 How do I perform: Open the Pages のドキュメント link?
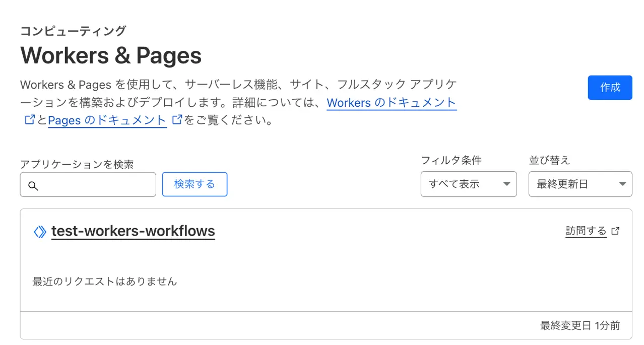click(107, 120)
